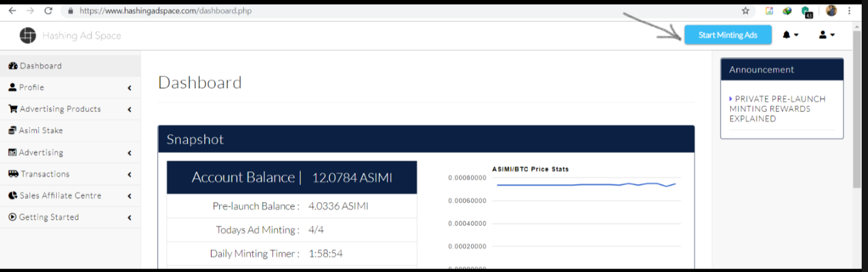Click the 'Account Balance |' label
Image resolution: width=868 pixels, height=272 pixels.
[x=246, y=178]
